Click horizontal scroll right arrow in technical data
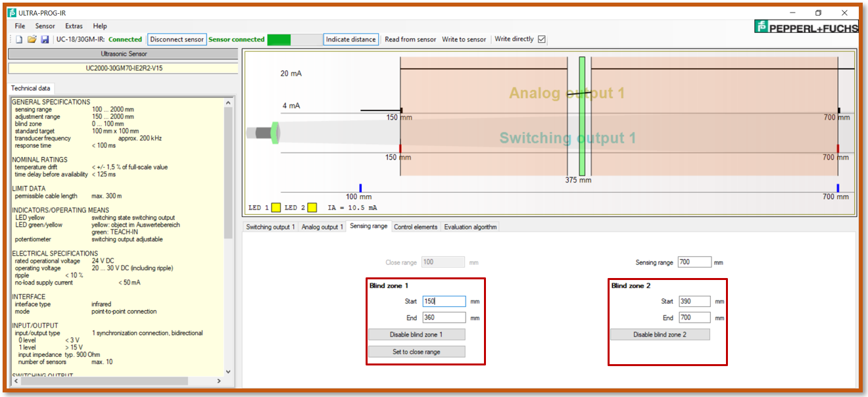Viewport: 868px width, 397px height. 220,381
